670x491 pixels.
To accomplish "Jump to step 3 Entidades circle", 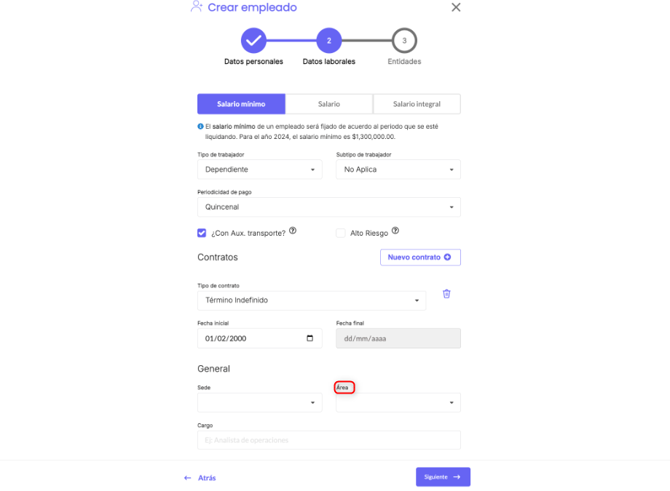I will pos(404,41).
